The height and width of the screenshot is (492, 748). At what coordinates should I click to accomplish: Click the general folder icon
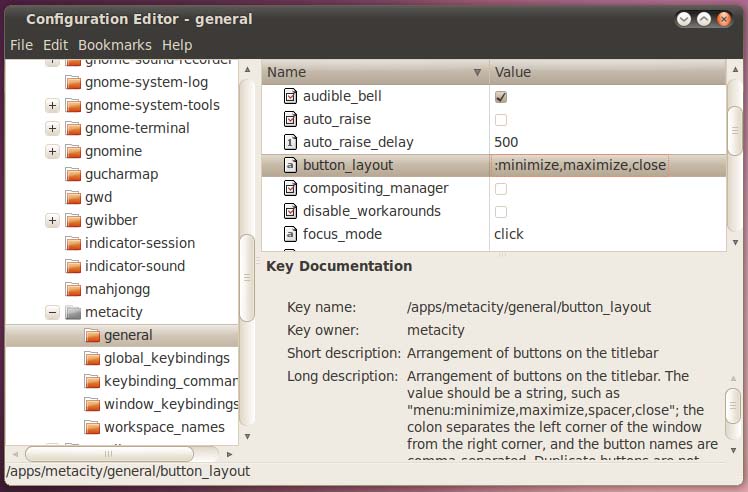92,335
